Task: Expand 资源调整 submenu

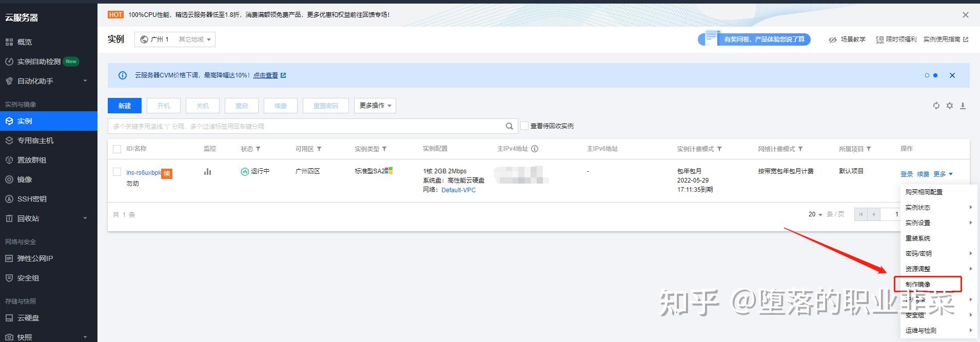Action: coord(939,269)
